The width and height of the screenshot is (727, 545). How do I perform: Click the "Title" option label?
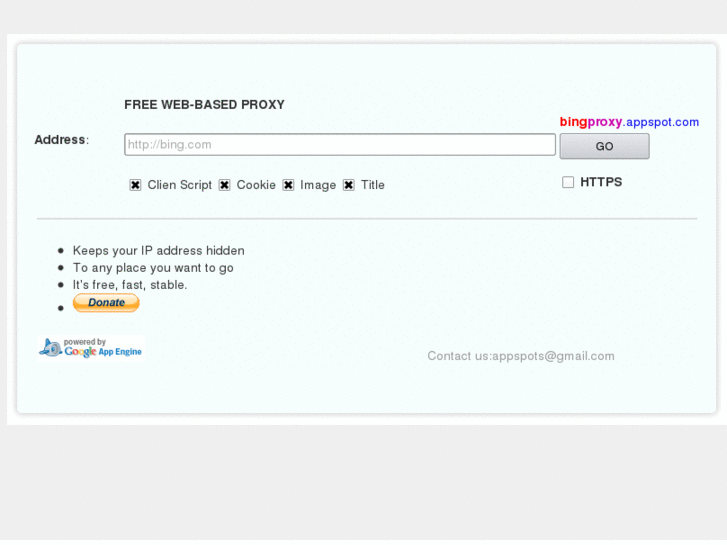coord(373,185)
